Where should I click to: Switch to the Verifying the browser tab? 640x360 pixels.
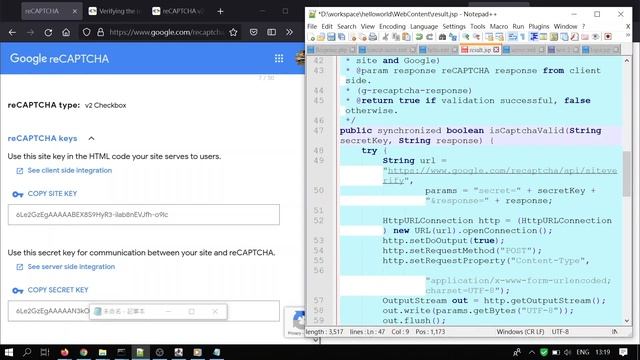(x=115, y=11)
